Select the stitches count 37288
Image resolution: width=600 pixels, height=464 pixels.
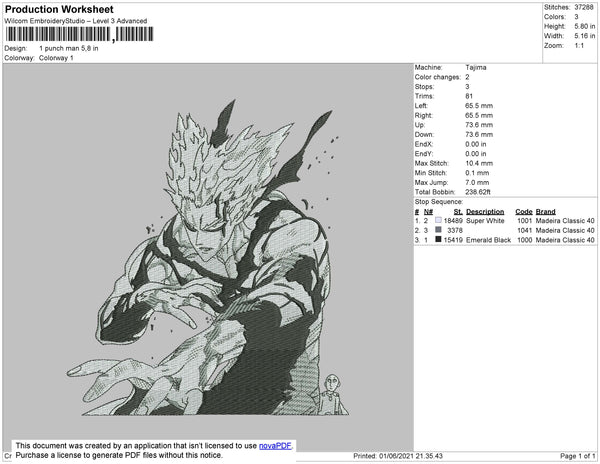tap(584, 7)
